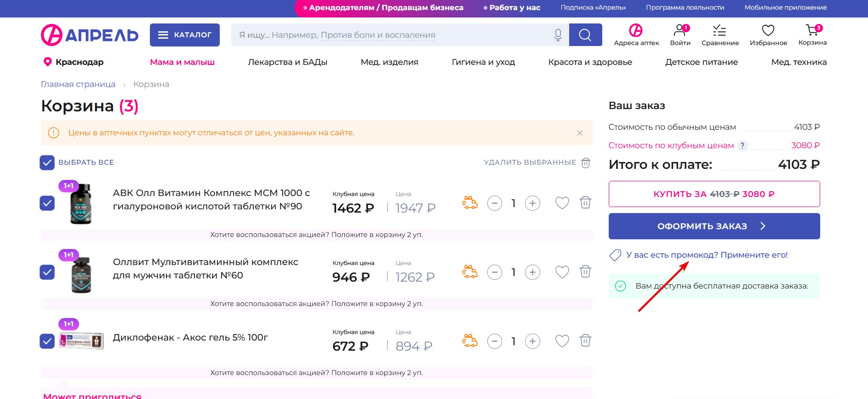Click Удалить выбранные trash link
This screenshot has height=399, width=868.
pos(537,162)
